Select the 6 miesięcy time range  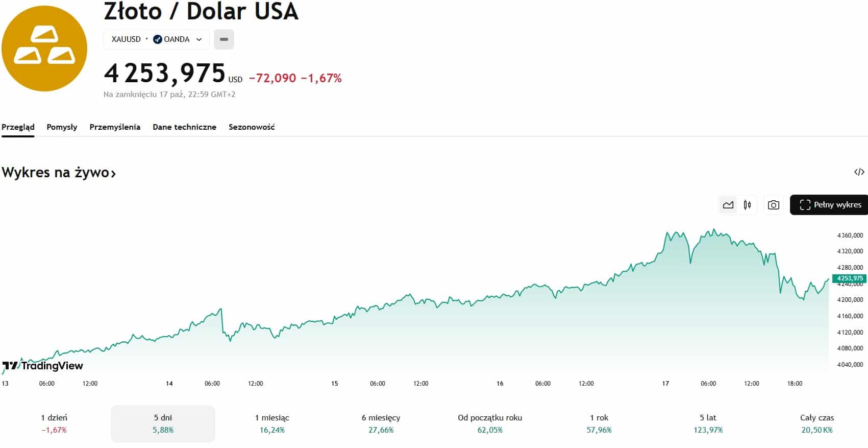click(381, 423)
